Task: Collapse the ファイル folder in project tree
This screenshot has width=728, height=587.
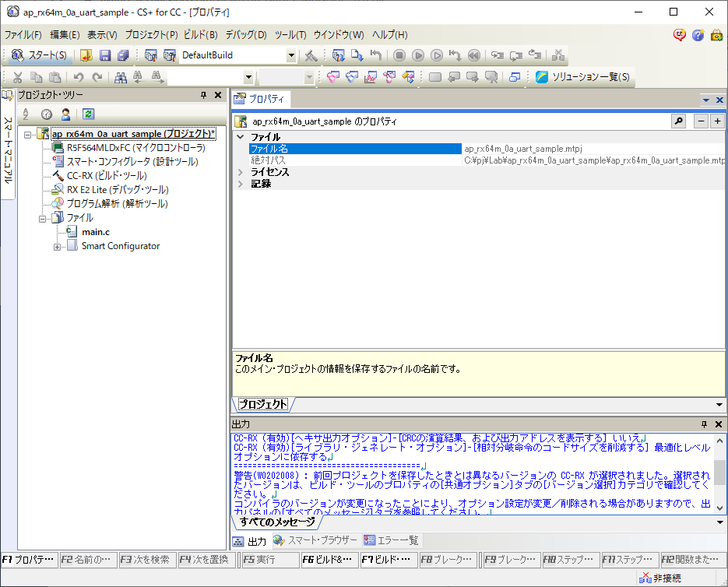Action: coord(44,219)
